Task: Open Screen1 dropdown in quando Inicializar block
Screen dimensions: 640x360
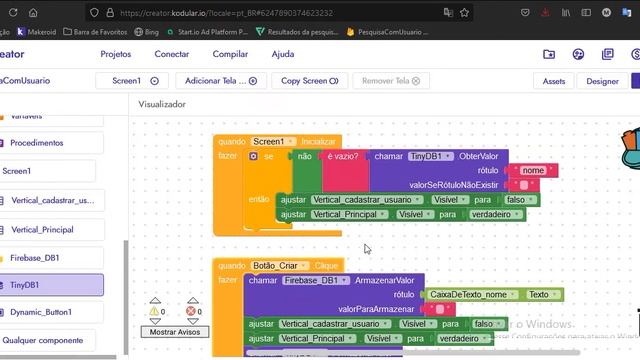Action: [x=273, y=141]
